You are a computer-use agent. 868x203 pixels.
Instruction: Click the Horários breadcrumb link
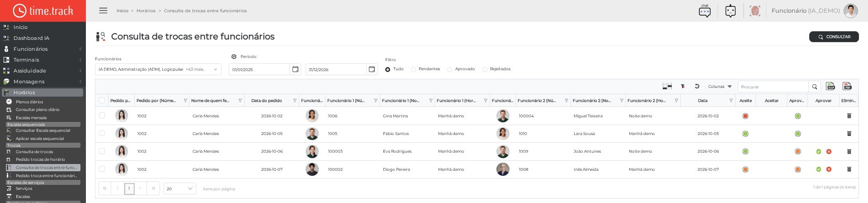click(146, 11)
